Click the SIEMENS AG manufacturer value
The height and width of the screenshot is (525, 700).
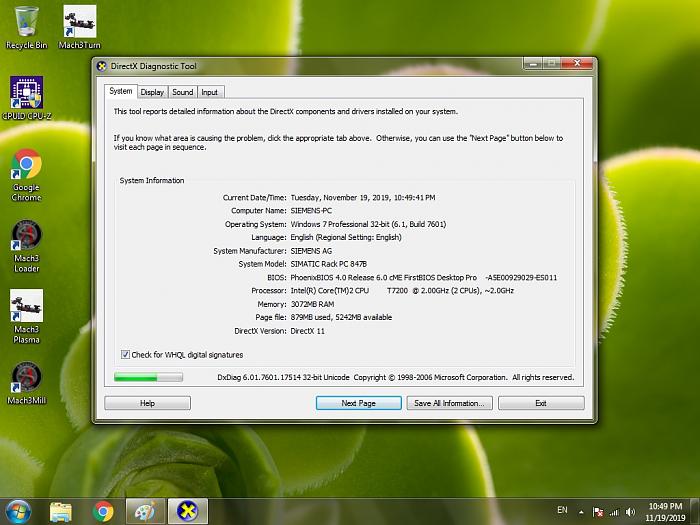[x=311, y=251]
